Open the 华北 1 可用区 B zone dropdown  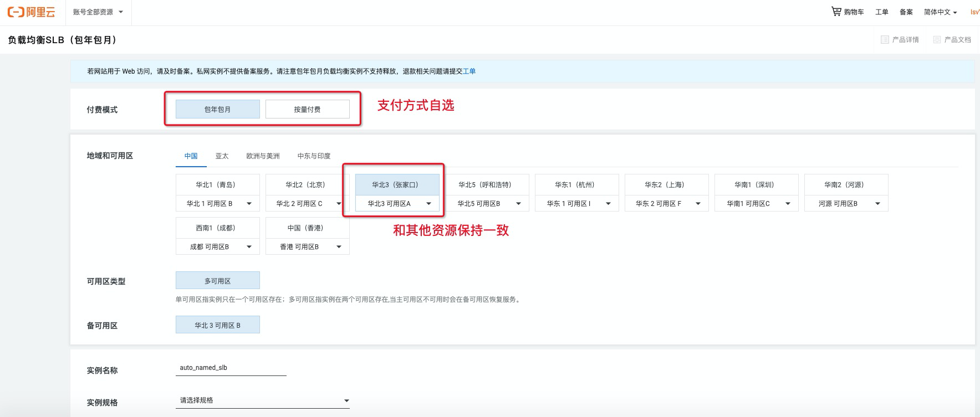[x=218, y=204]
